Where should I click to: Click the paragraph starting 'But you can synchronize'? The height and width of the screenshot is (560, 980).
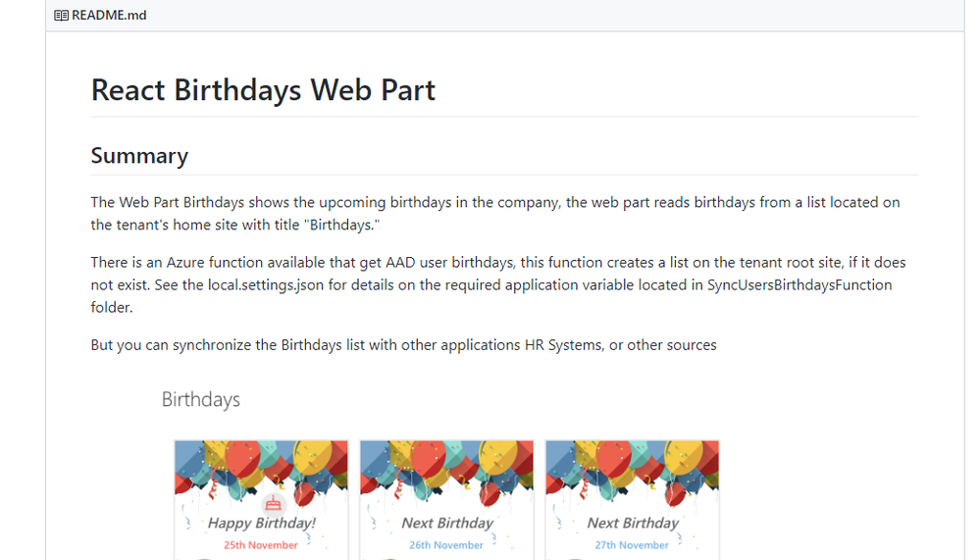(x=403, y=345)
